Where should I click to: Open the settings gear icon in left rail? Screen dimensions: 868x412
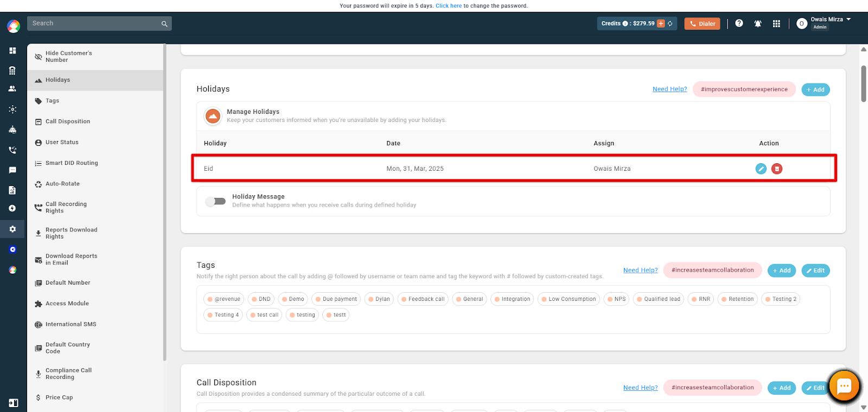pos(12,229)
